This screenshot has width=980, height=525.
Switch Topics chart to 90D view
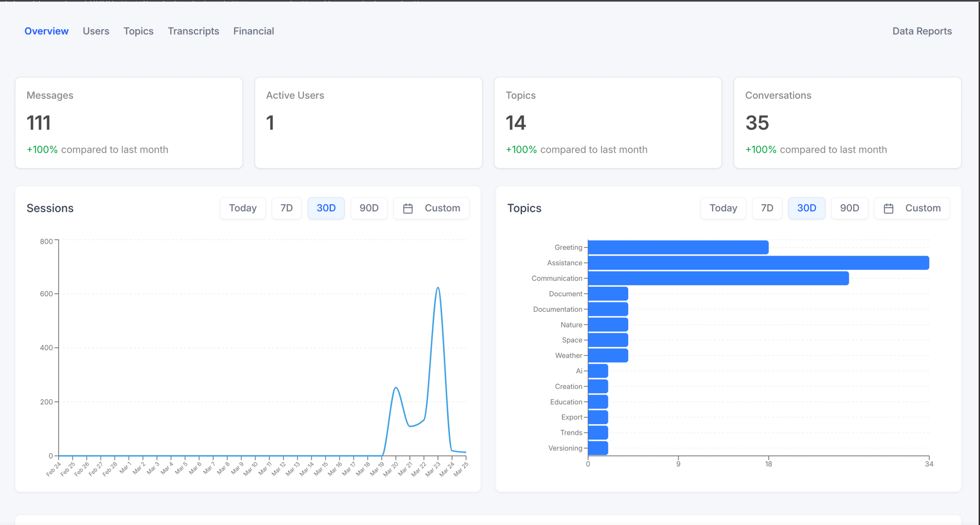point(850,208)
